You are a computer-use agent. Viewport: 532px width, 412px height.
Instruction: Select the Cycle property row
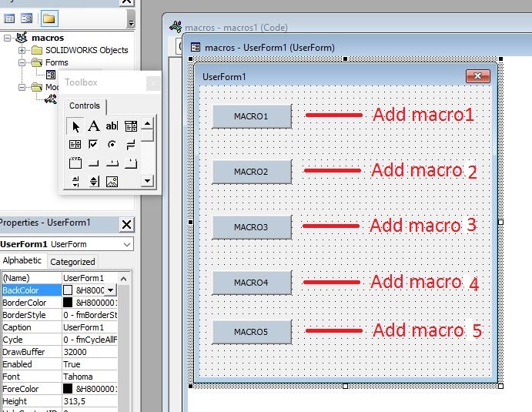[x=59, y=340]
